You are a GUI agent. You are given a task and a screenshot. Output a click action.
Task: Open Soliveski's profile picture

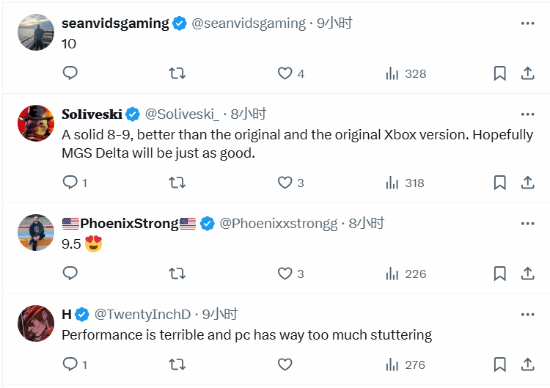[36, 123]
